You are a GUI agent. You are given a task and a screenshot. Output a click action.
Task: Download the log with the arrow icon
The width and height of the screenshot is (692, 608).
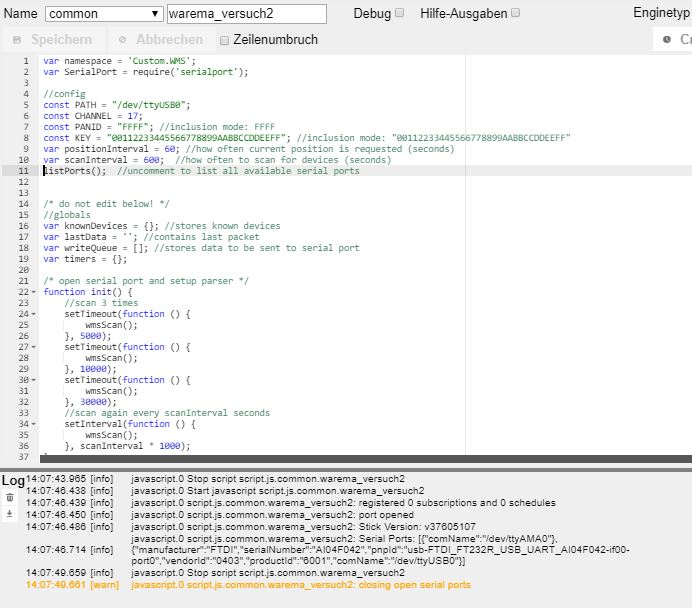[10, 514]
